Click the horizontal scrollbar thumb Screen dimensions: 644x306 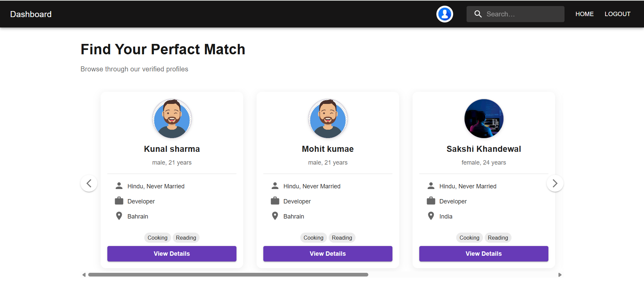point(228,275)
